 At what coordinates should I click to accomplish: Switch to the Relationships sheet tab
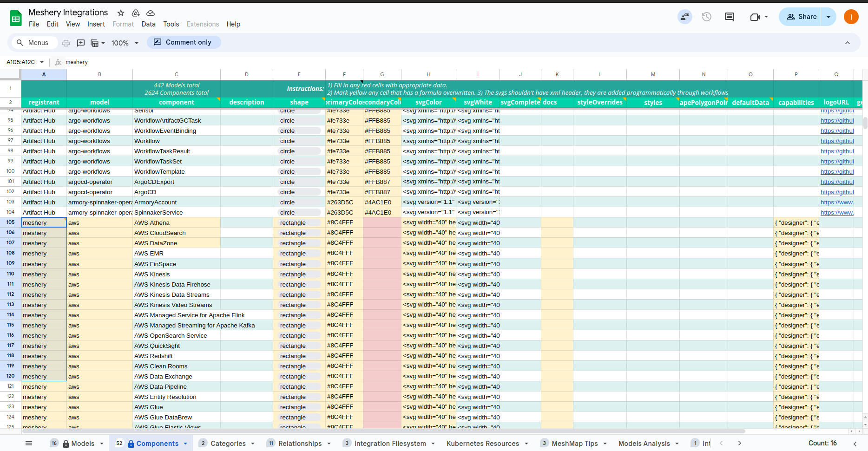[300, 444]
